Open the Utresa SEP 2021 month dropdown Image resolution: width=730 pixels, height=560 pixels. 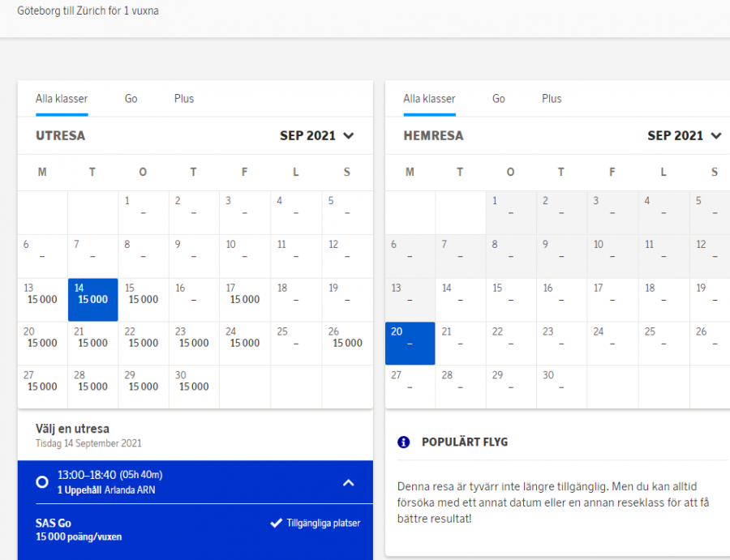[x=317, y=136]
